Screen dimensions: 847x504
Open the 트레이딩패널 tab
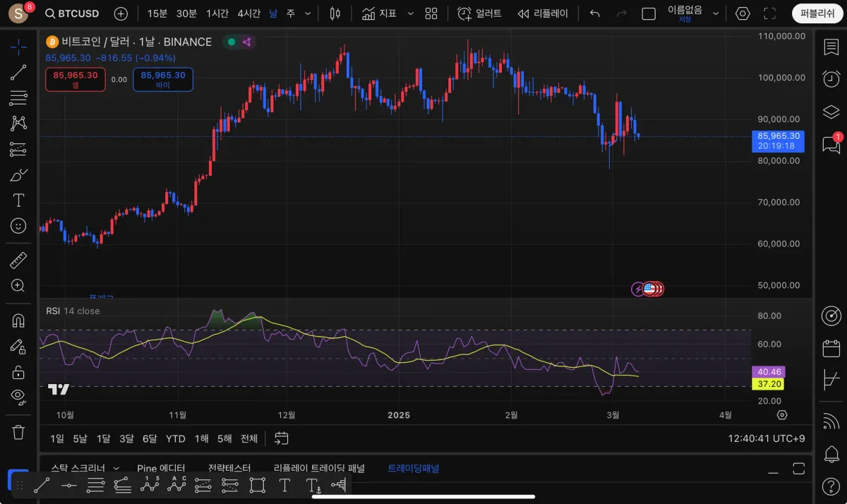413,468
